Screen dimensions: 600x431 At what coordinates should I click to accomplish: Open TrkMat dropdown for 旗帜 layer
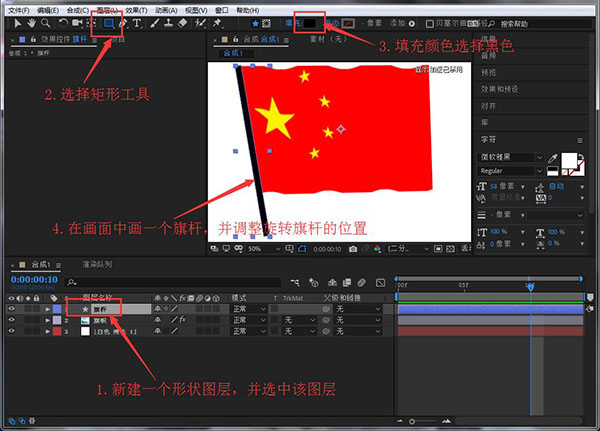pos(300,320)
